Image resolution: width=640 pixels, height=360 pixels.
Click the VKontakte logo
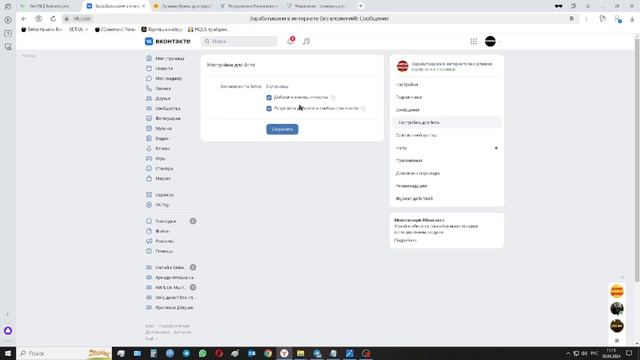pos(167,41)
